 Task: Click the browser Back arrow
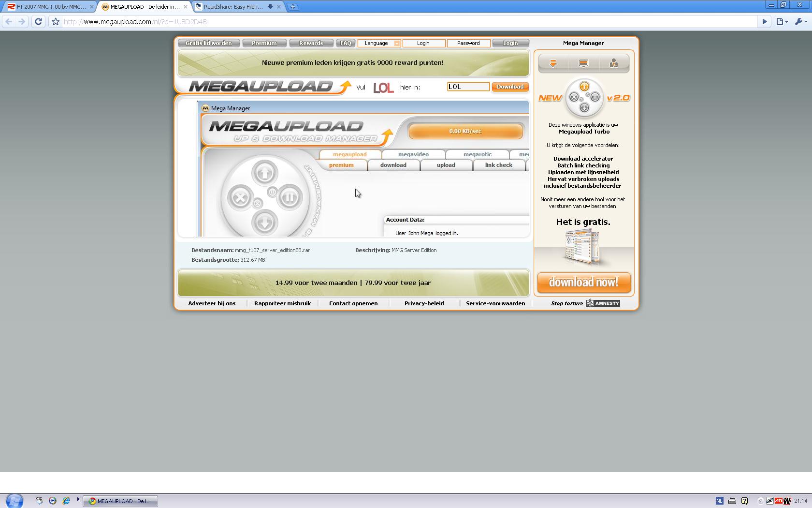tap(8, 21)
